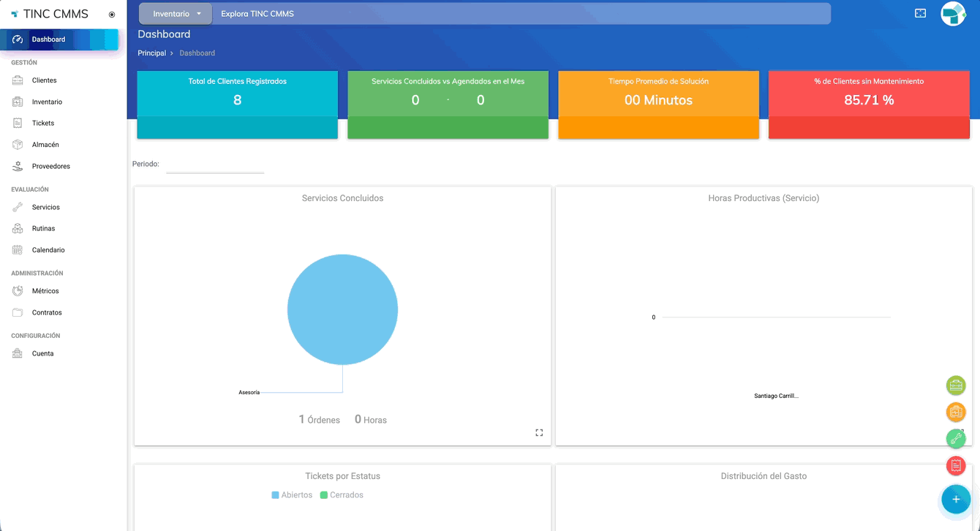Open the Periodo date selector
This screenshot has height=531, width=980.
215,165
